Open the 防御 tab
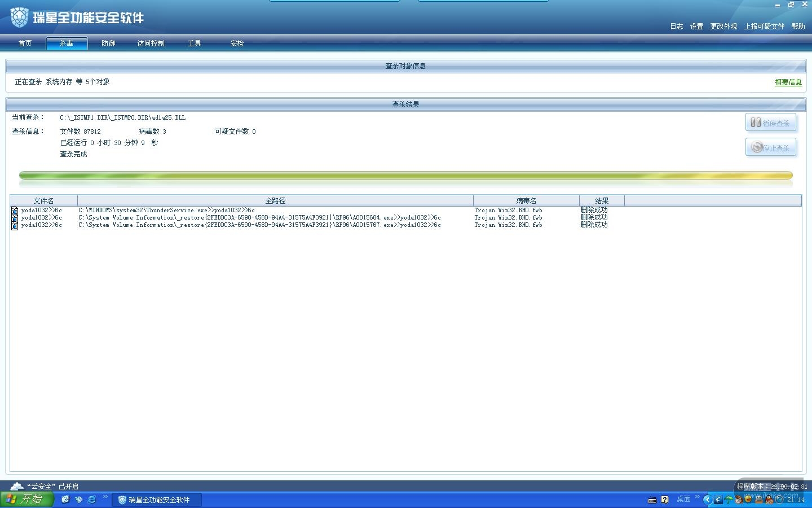 tap(108, 43)
